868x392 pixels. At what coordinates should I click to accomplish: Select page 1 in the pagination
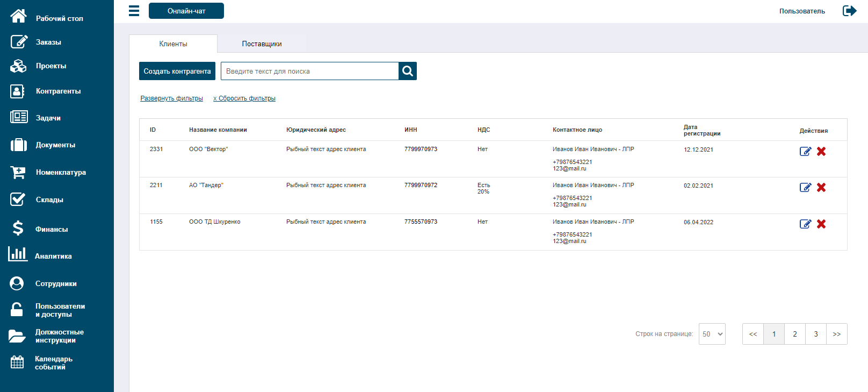(774, 334)
